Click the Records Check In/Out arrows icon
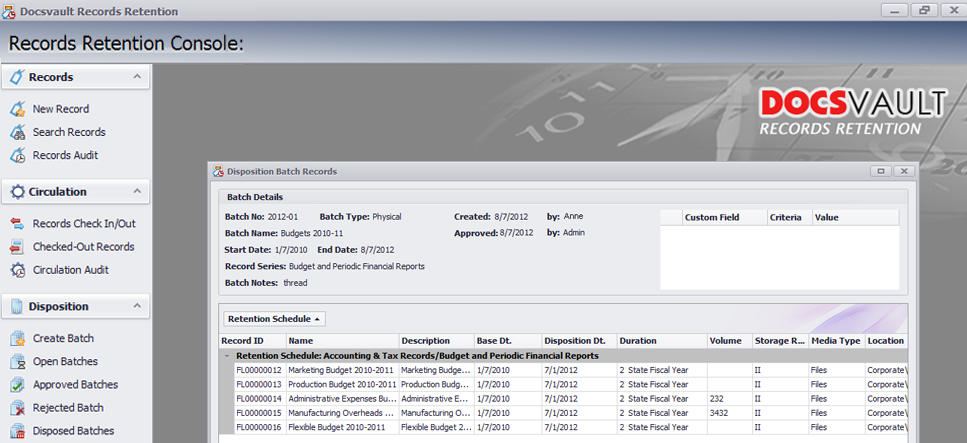 point(18,223)
